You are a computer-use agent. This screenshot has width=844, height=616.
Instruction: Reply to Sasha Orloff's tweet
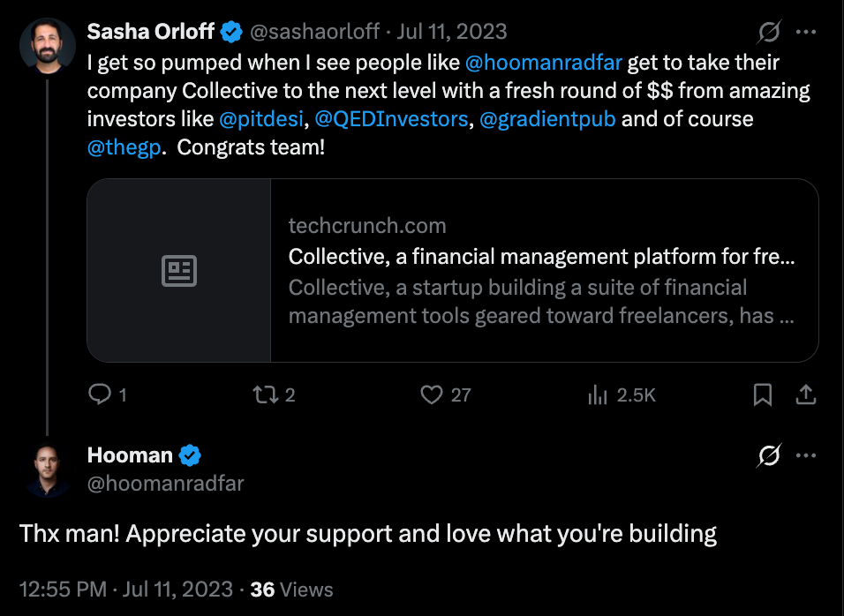coord(100,394)
